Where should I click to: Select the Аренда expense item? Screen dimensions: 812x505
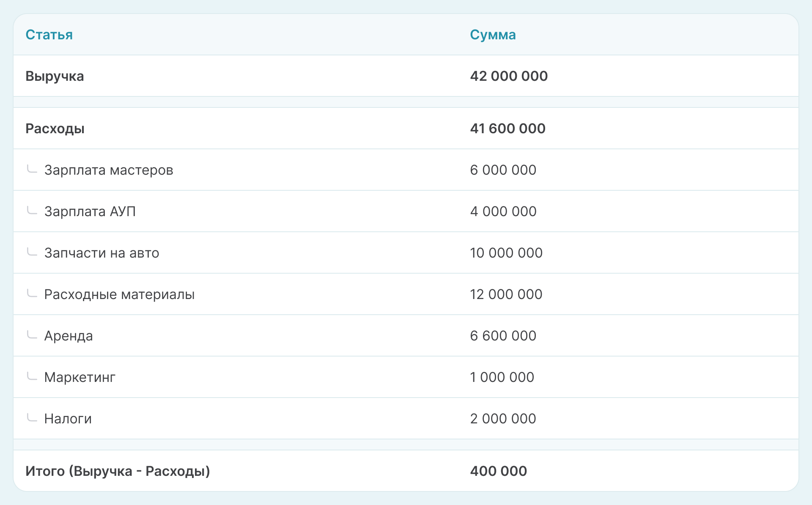coord(69,336)
